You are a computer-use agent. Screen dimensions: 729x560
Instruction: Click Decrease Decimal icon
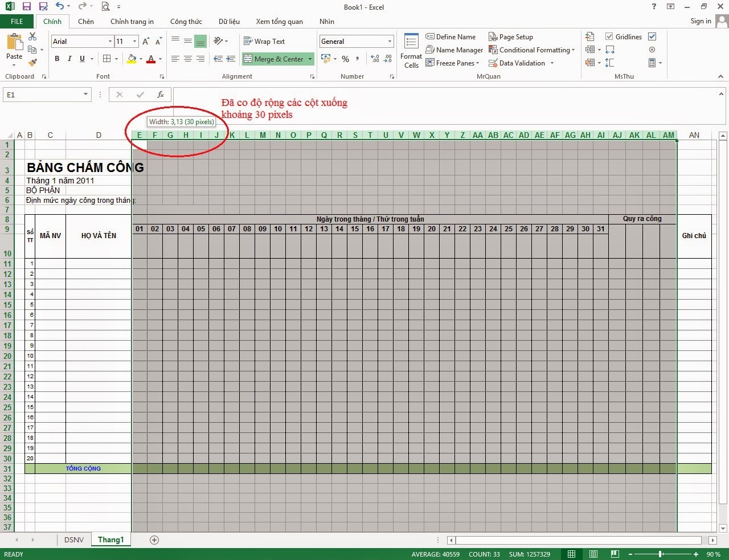pyautogui.click(x=388, y=59)
